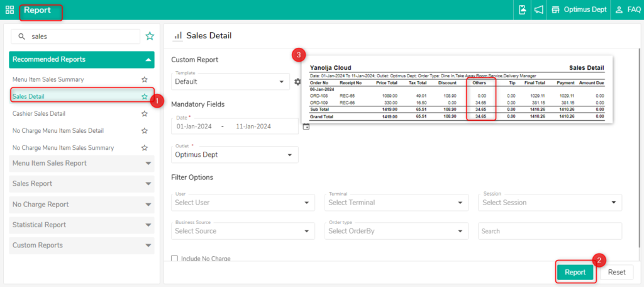The width and height of the screenshot is (644, 287).
Task: Open the Outlet Optimus Dept dropdown
Action: [235, 155]
